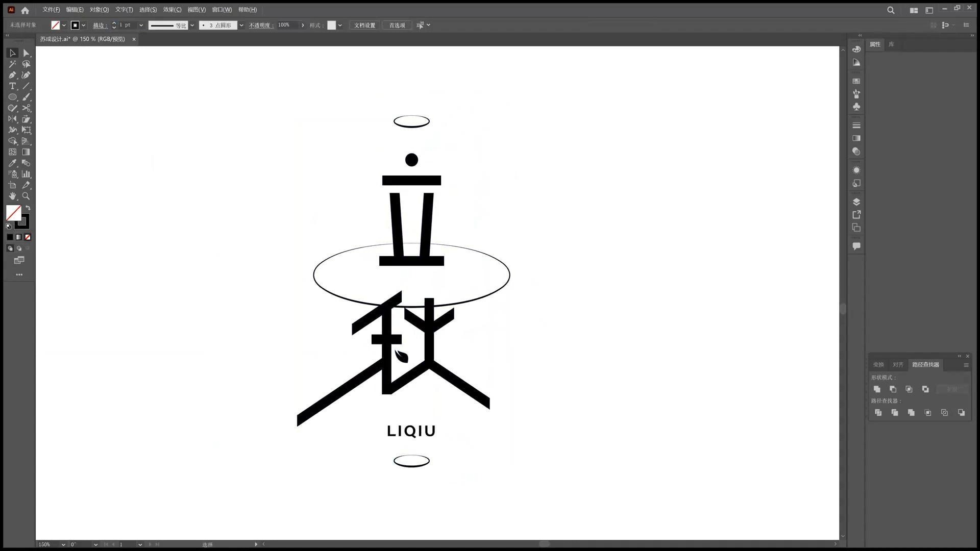
Task: Open the 窗口(W) menu
Action: coord(222,10)
